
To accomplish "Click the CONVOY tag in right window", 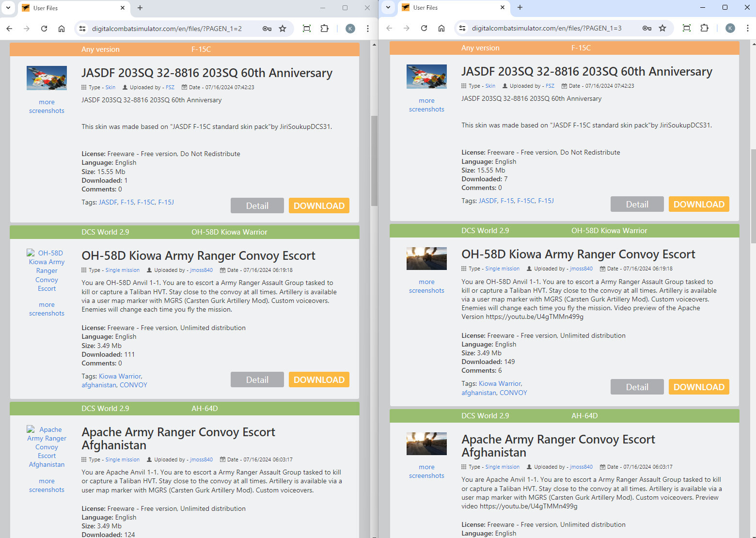I will pyautogui.click(x=513, y=393).
